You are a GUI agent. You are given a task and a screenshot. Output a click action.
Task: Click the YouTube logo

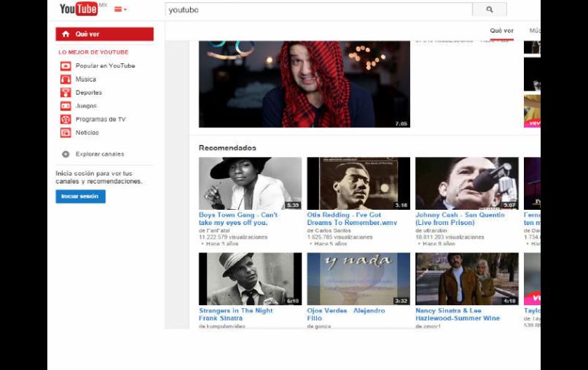click(78, 9)
